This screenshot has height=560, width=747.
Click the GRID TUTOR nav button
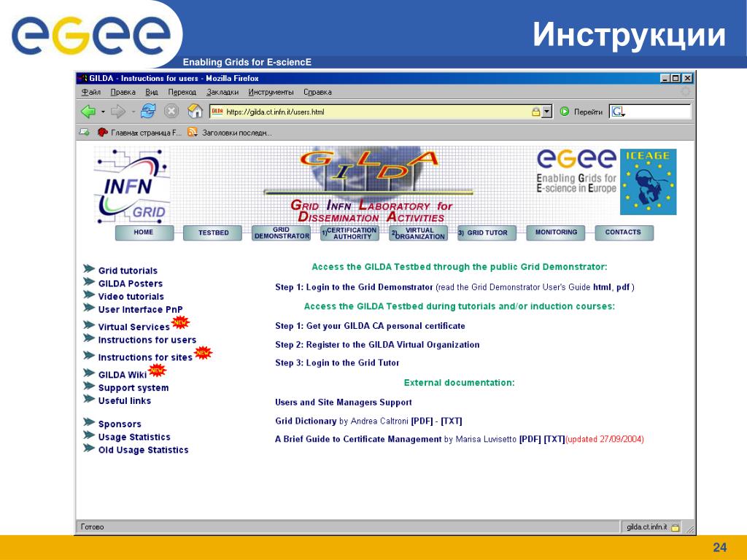[487, 233]
